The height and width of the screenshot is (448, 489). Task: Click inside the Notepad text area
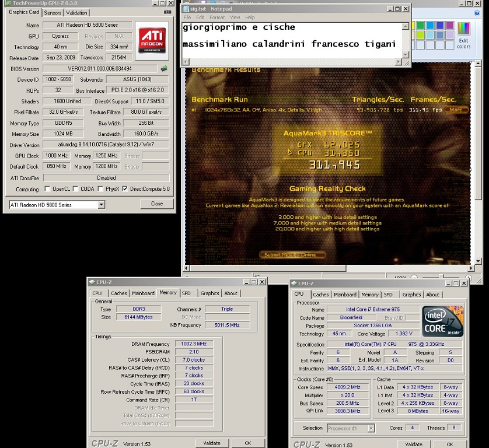[292, 40]
